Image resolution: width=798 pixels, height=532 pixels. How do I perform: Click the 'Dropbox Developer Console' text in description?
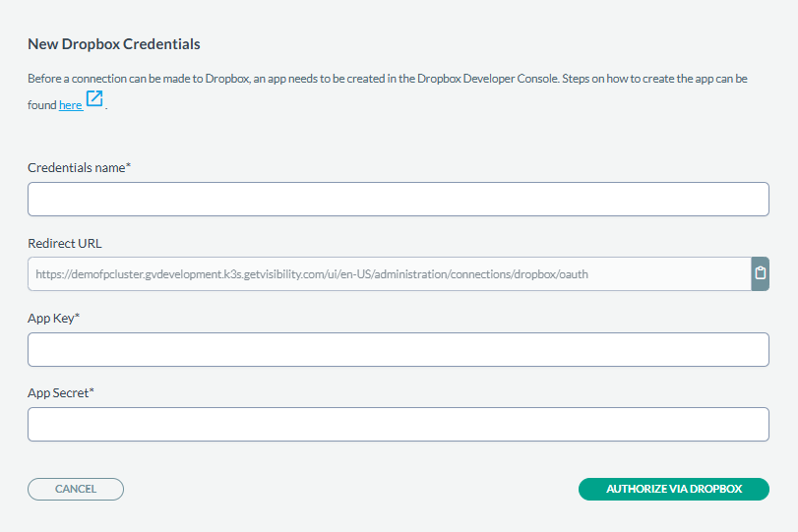point(488,79)
